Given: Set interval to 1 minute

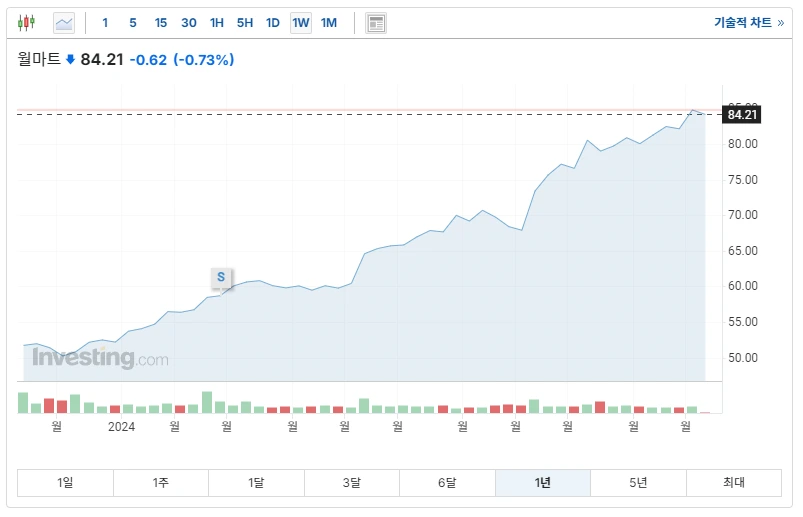Looking at the screenshot, I should [105, 23].
